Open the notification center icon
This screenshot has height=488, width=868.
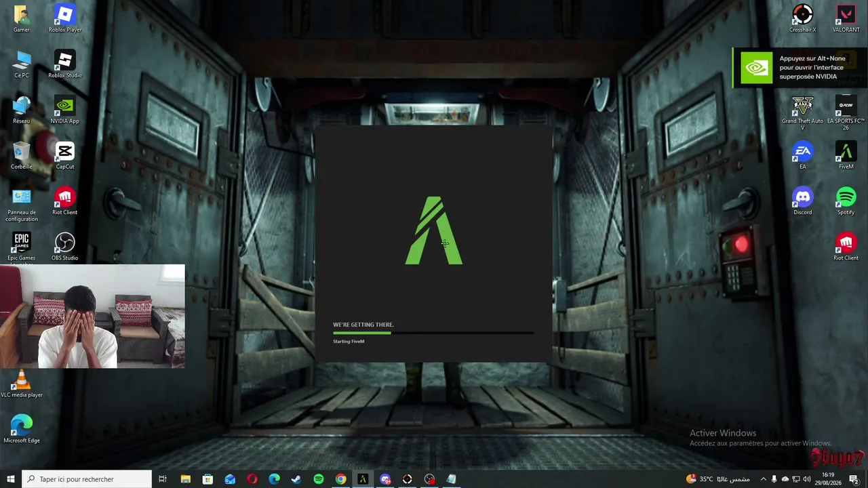853,479
